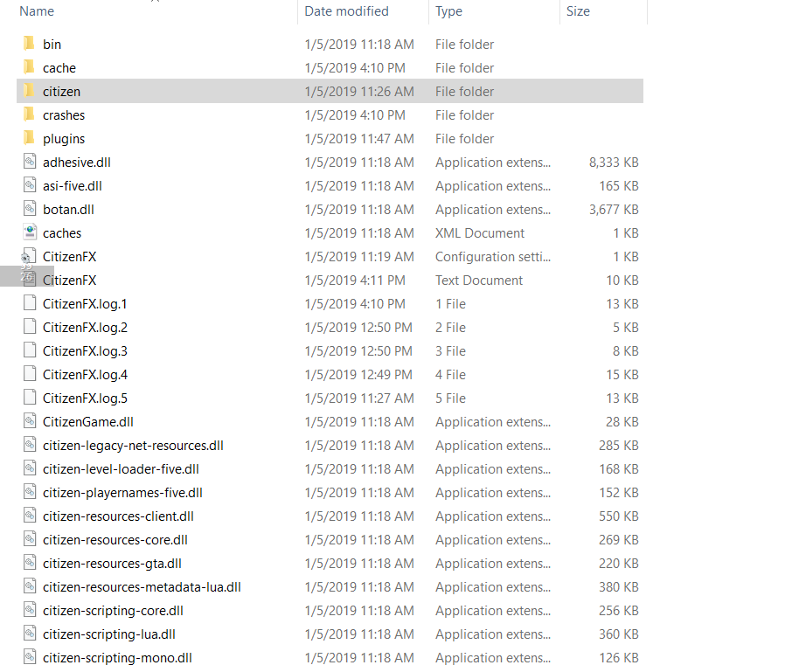Image resolution: width=799 pixels, height=672 pixels.
Task: Sort by the Date modified column header
Action: pyautogui.click(x=346, y=11)
